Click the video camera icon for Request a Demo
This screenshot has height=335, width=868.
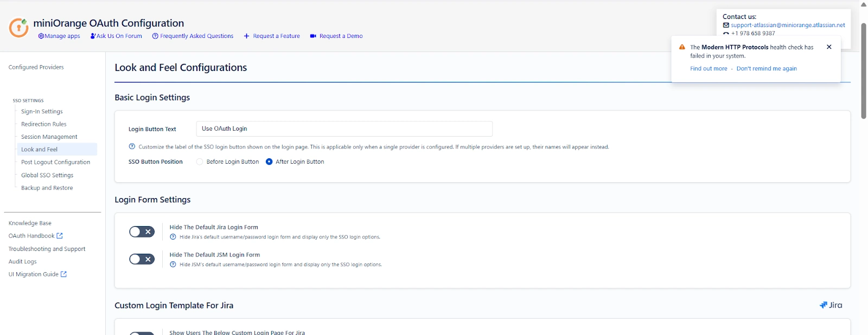pos(313,36)
